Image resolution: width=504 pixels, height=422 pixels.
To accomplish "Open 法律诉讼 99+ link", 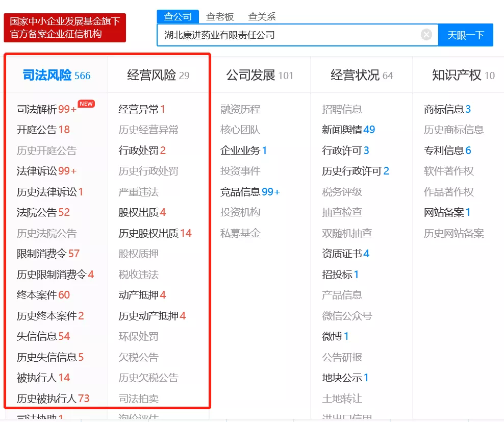I will pyautogui.click(x=46, y=171).
